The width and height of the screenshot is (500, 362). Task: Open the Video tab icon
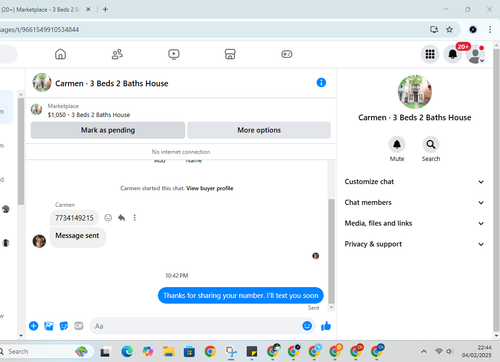(x=174, y=54)
